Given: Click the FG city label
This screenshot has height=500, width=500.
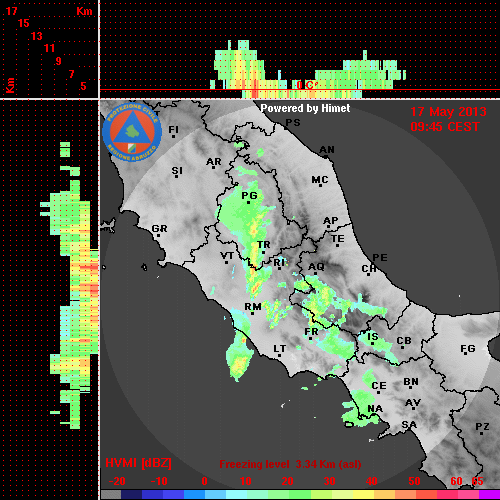Looking at the screenshot, I should coord(468,349).
